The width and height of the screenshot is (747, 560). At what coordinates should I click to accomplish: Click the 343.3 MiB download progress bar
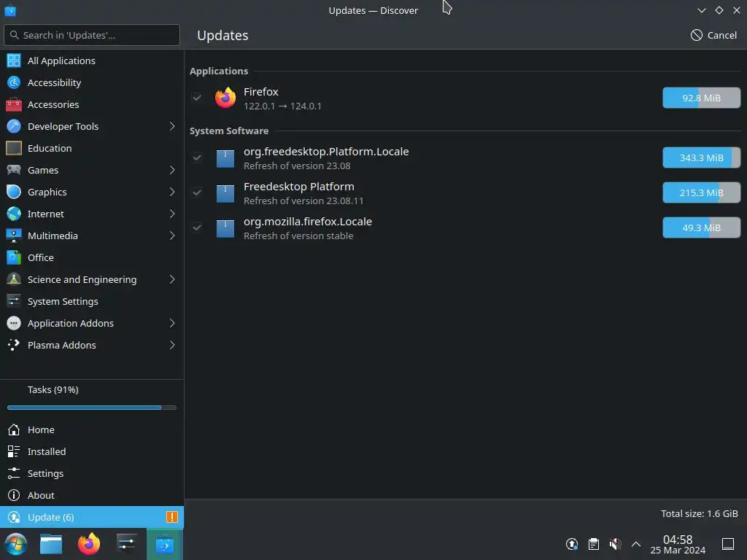701,157
